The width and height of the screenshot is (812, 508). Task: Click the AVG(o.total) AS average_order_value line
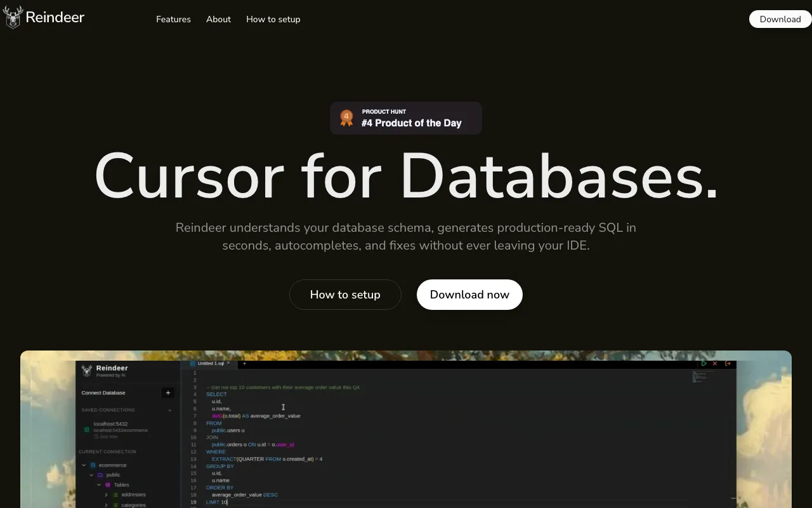click(256, 416)
